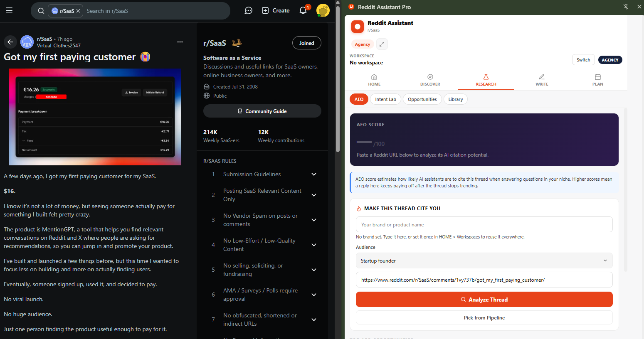The image size is (644, 339).
Task: Focus the brand or product name field
Action: 484,224
